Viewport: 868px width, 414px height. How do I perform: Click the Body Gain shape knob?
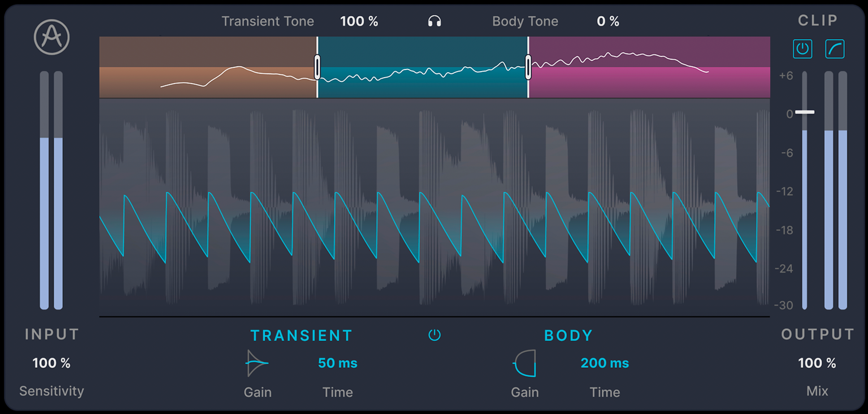525,363
